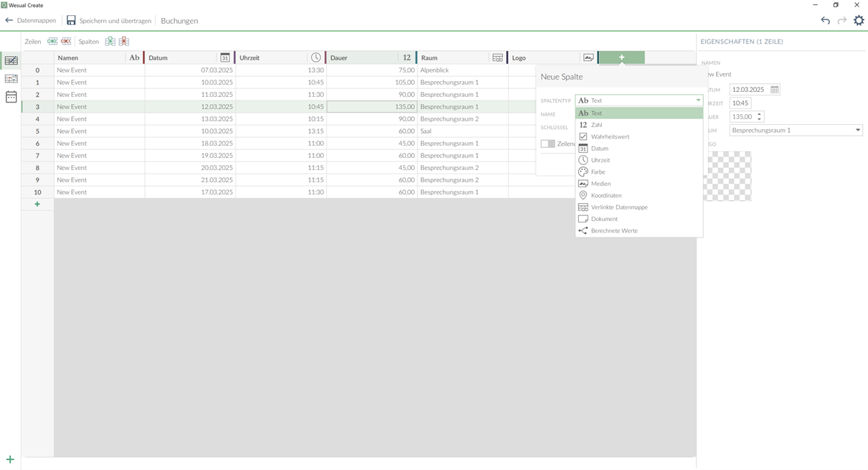This screenshot has width=868, height=470.
Task: Select Verlinkte Datenmappe column type
Action: coord(618,207)
